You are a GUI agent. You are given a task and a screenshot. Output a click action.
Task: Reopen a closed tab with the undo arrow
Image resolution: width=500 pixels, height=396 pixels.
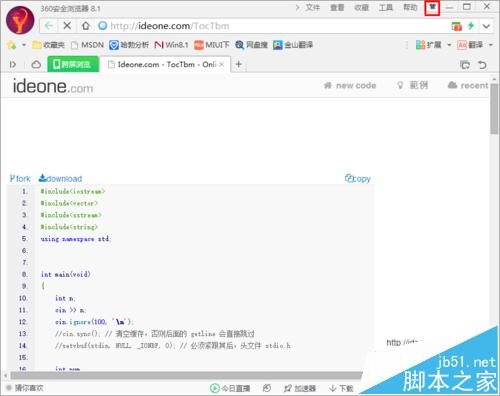click(482, 64)
